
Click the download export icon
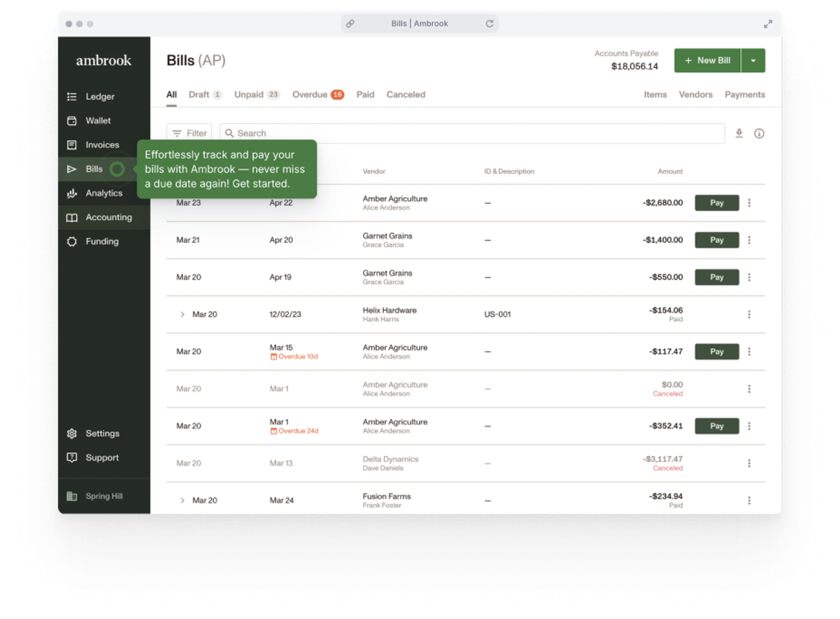coord(739,133)
